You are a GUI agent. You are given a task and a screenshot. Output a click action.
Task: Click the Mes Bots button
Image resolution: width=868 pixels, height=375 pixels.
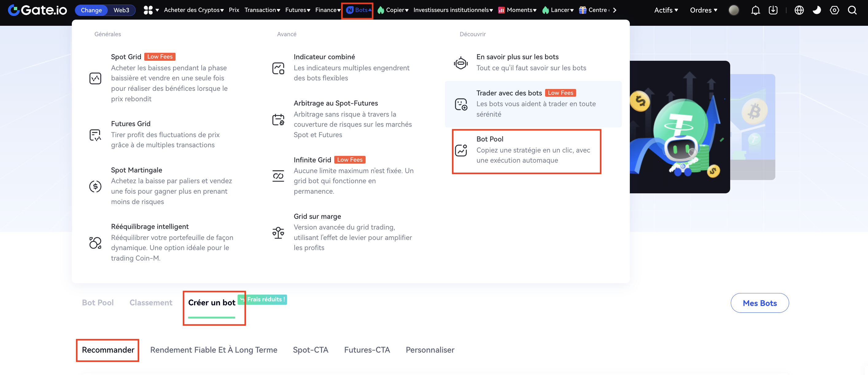(x=759, y=303)
